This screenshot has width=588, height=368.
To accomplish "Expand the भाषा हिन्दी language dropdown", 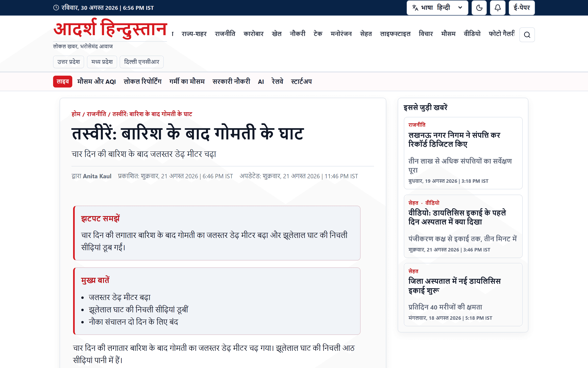I will pos(437,8).
